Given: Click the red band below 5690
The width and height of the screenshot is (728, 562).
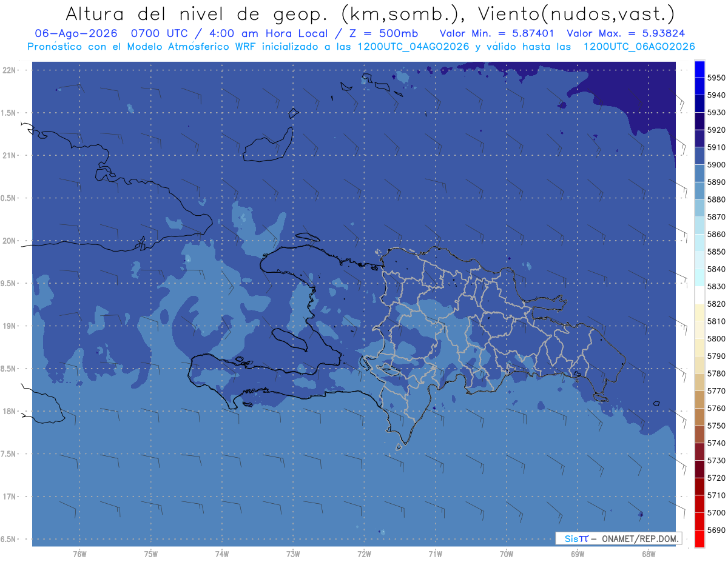Looking at the screenshot, I should (x=699, y=538).
